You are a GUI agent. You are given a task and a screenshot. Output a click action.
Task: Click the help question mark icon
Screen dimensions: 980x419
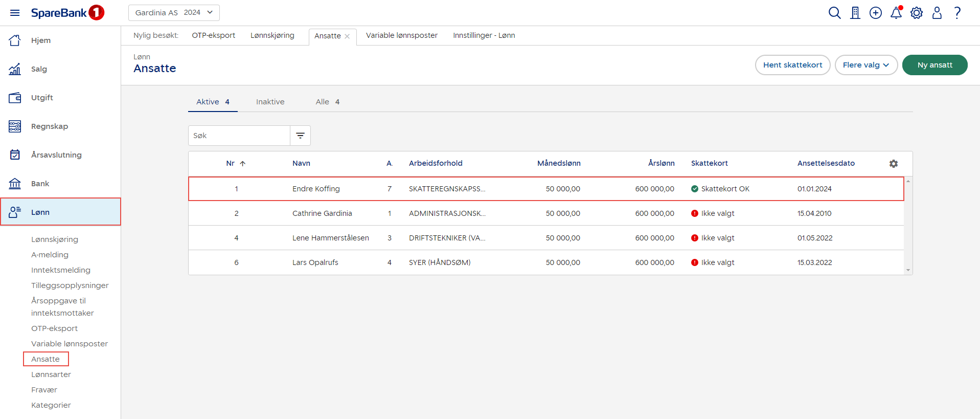[957, 13]
